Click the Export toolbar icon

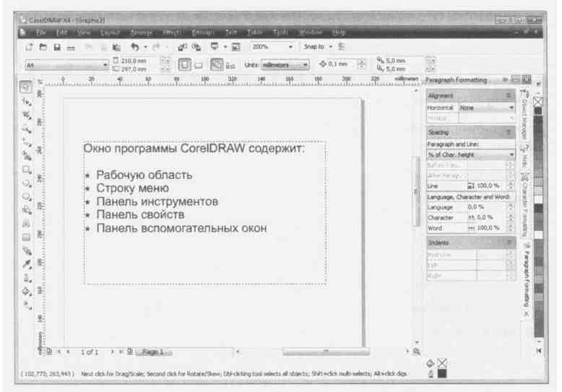point(196,47)
